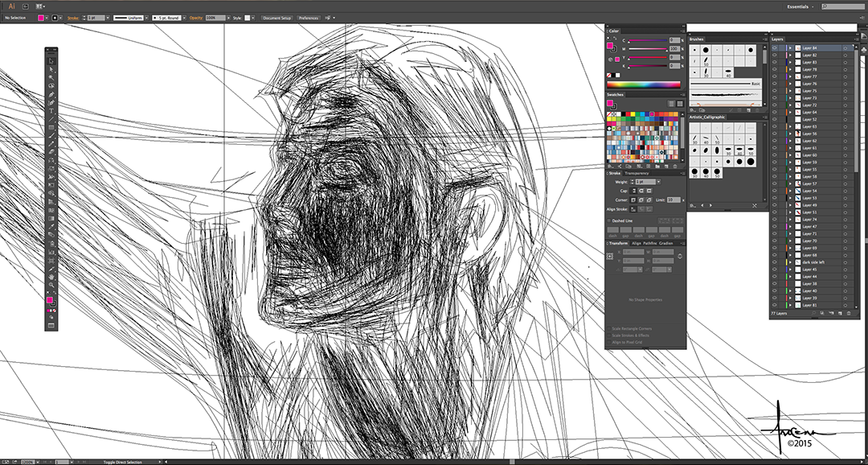Open the Gradient panel tab
Image resolution: width=868 pixels, height=465 pixels.
(x=666, y=243)
